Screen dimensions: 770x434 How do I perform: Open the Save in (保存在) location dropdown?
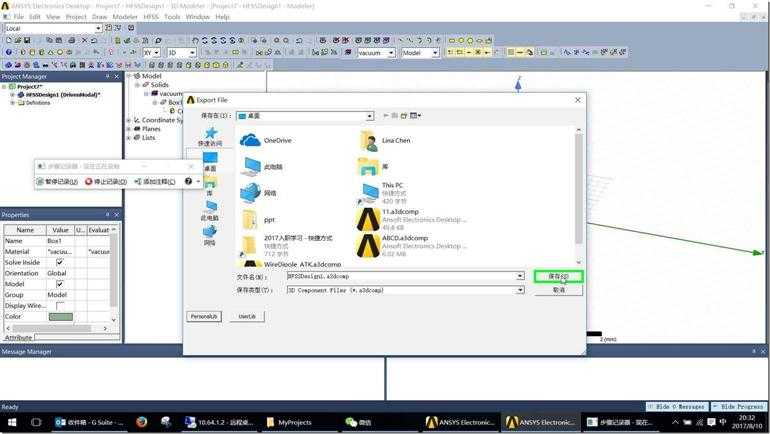(369, 116)
